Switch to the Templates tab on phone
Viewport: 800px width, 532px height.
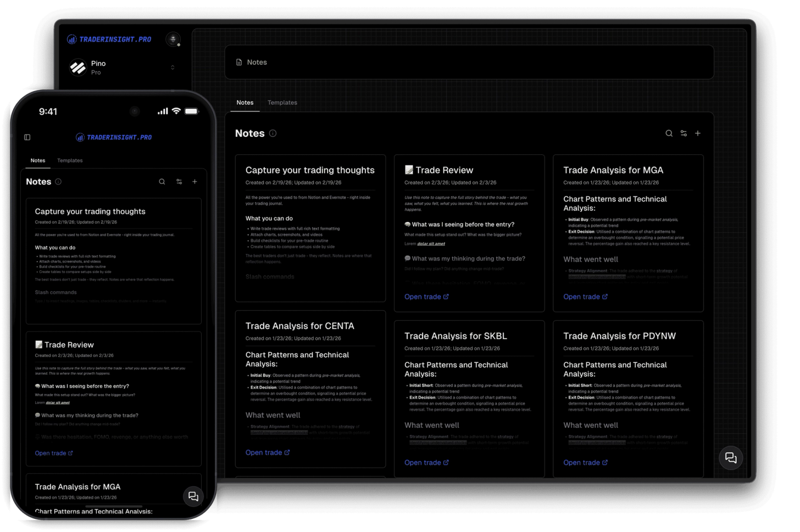tap(70, 160)
